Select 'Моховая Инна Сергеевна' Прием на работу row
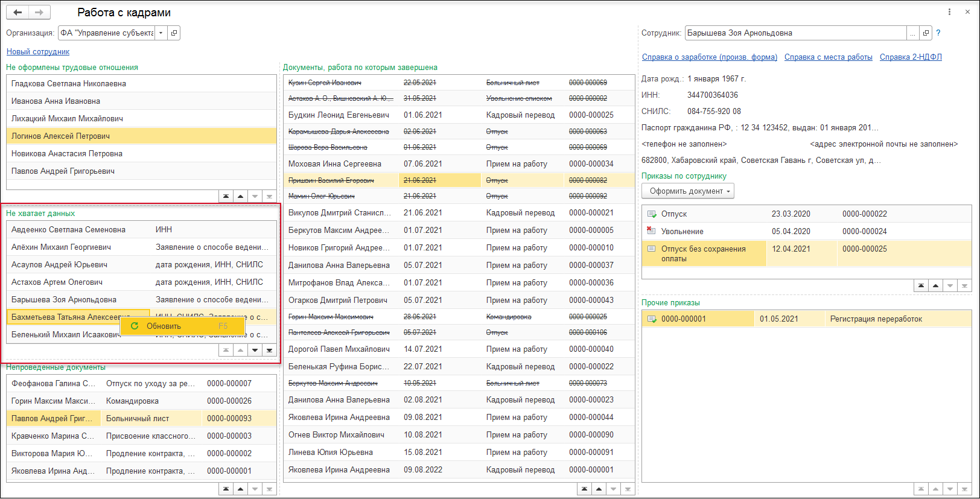The image size is (980, 499). (x=459, y=164)
